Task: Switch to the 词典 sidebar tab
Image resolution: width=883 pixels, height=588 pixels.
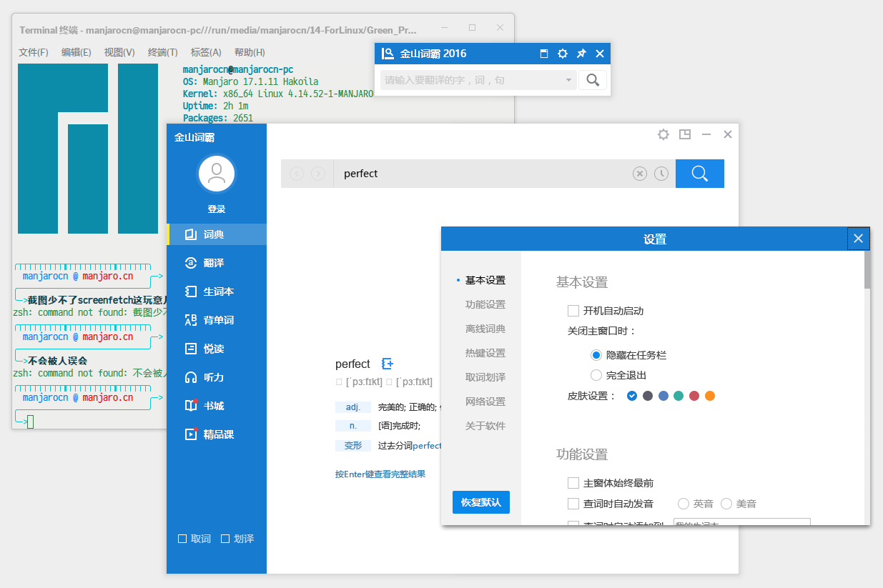Action: [217, 234]
